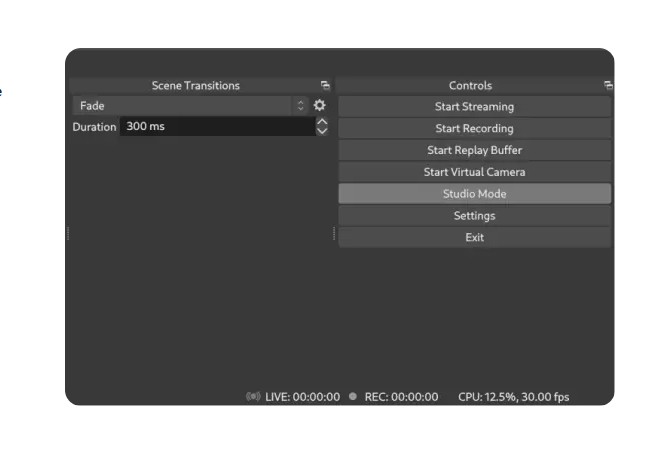Undock the Scene Transitions panel
The width and height of the screenshot is (659, 468).
[x=325, y=86]
